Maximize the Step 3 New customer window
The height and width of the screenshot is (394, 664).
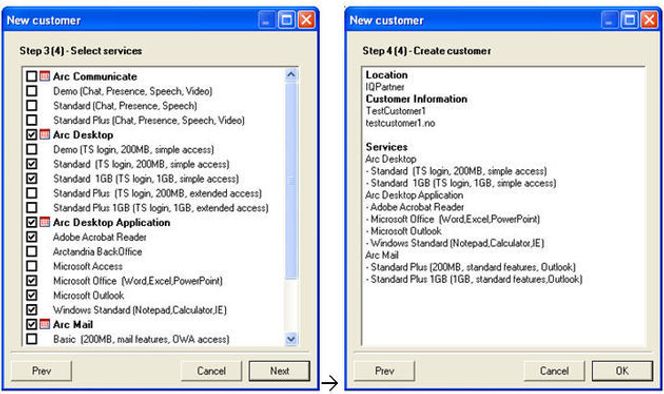coord(287,20)
